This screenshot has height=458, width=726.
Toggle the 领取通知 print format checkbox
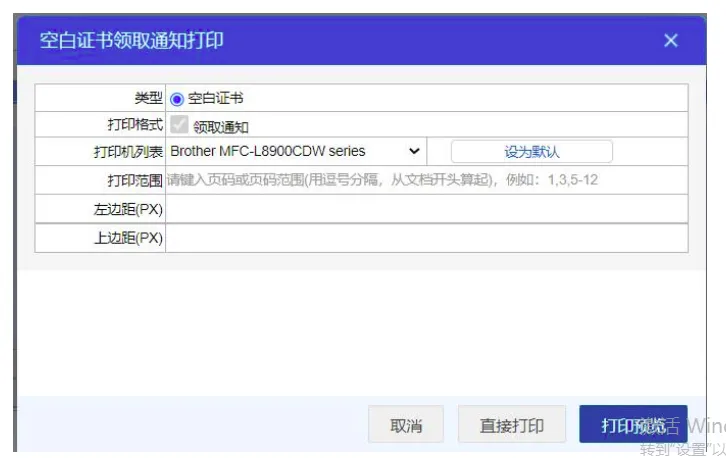coord(179,124)
